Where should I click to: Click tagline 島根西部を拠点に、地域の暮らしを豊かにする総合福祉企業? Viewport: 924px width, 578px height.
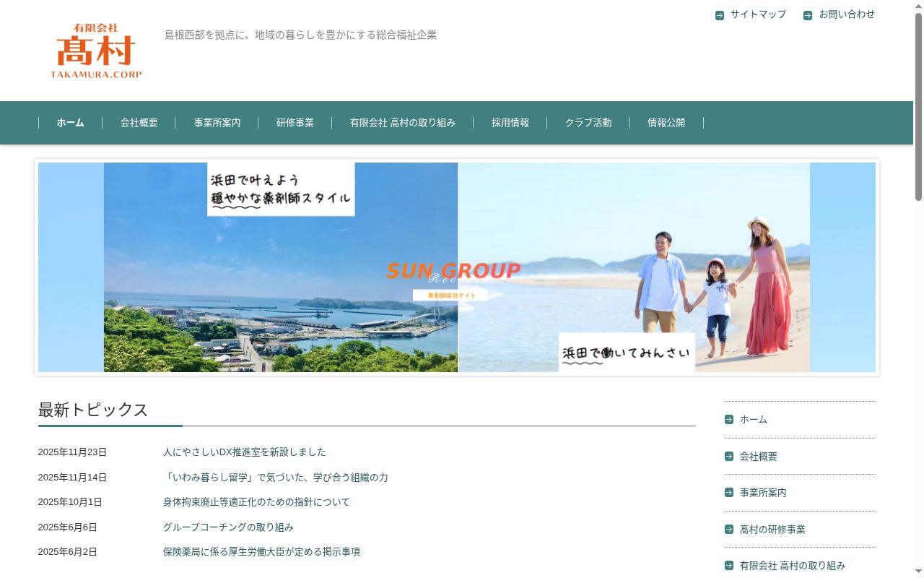300,35
